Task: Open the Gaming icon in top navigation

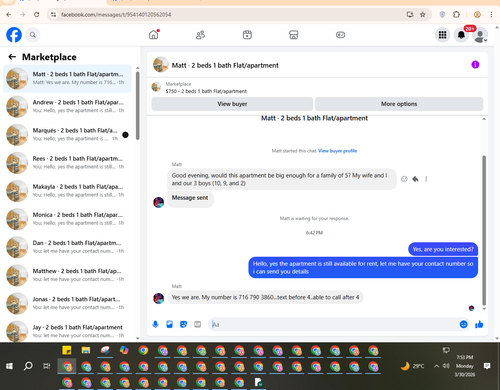Action: (340, 35)
